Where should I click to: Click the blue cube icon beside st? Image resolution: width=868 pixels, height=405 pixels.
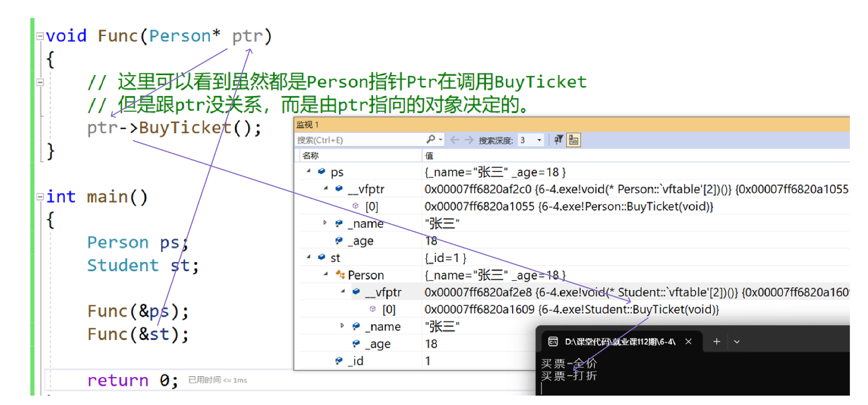(x=321, y=257)
